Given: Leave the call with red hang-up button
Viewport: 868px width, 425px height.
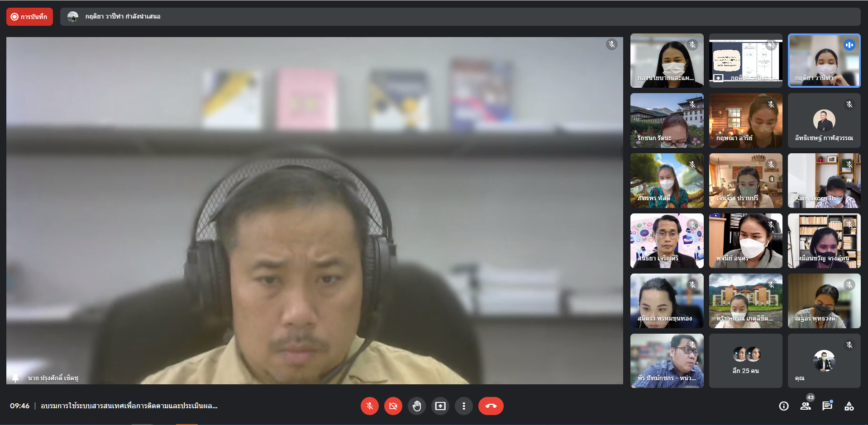Looking at the screenshot, I should [491, 406].
